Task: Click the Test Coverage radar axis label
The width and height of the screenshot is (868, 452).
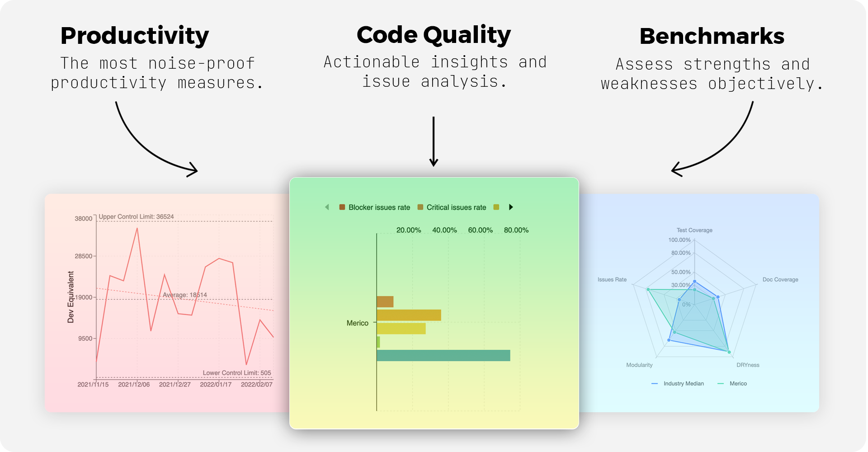Action: click(694, 230)
